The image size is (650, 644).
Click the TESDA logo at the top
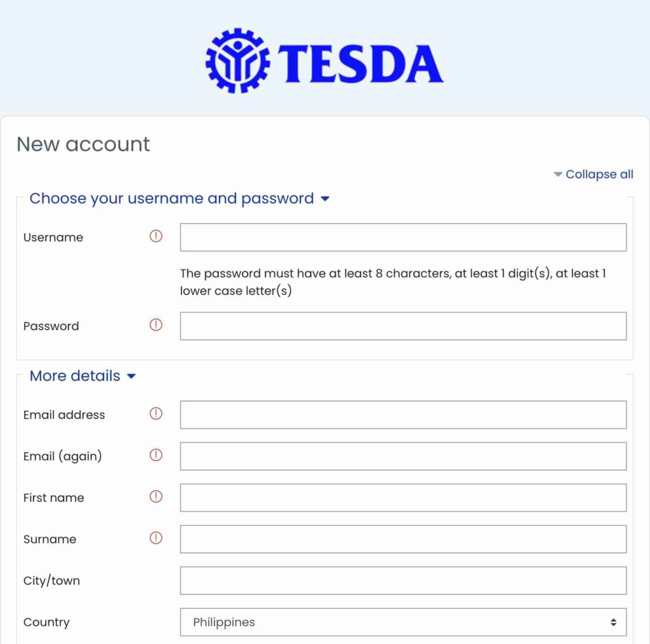(324, 59)
